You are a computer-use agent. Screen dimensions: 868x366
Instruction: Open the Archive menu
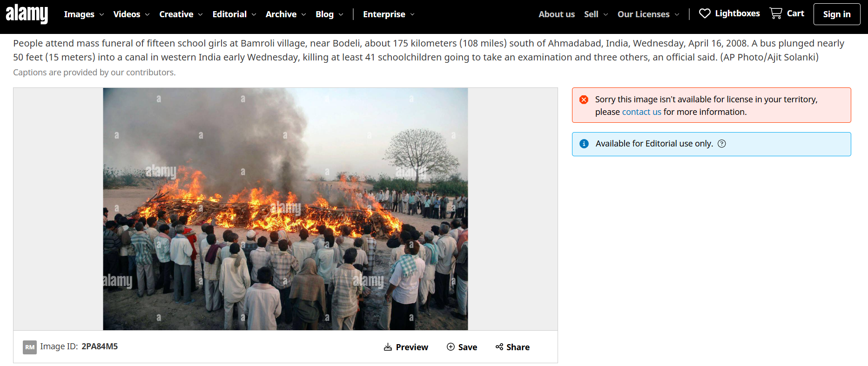pos(286,14)
